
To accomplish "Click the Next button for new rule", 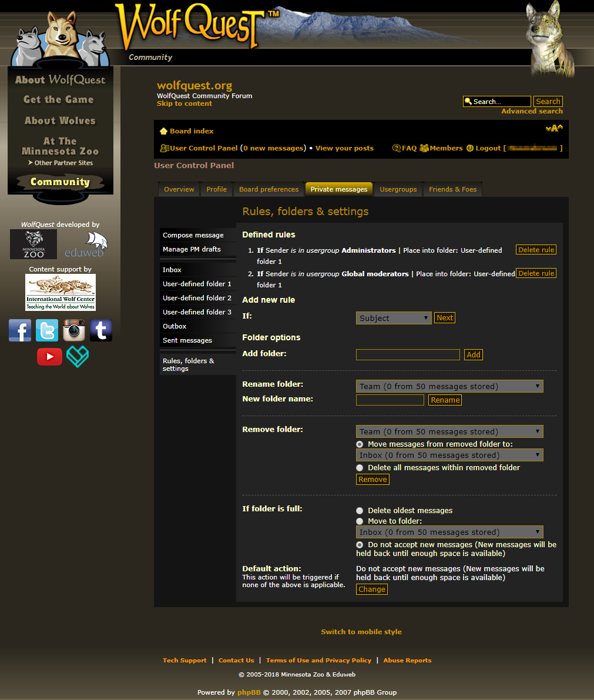I will tap(445, 318).
